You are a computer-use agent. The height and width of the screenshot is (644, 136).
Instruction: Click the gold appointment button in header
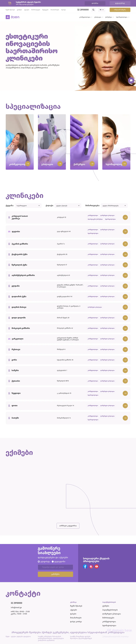120,10
